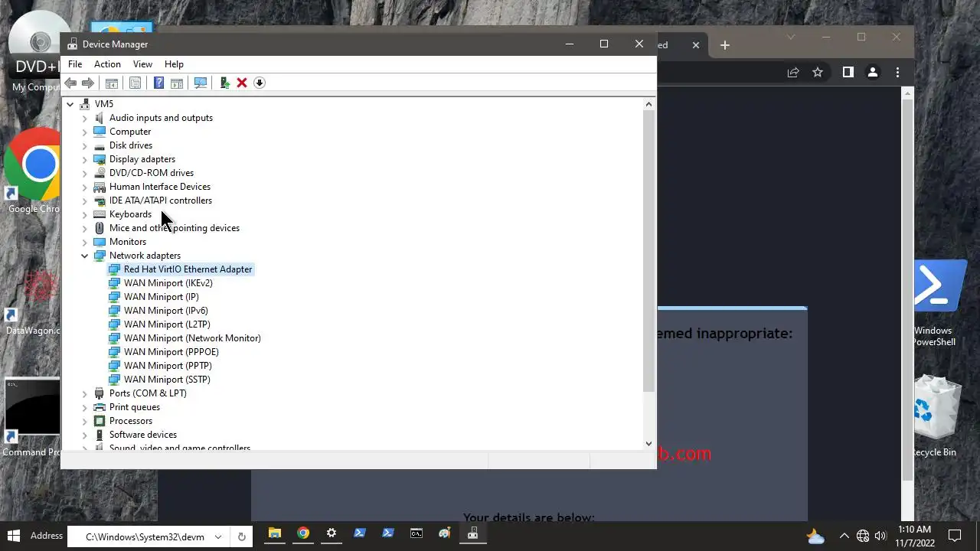
Task: Click the Back arrow in Device Manager toolbar
Action: [x=70, y=83]
